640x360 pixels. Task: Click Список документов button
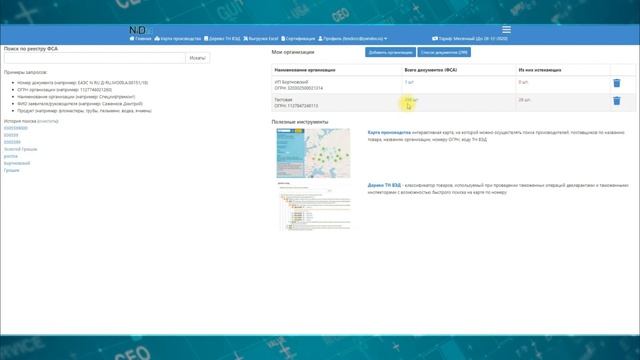(x=444, y=52)
